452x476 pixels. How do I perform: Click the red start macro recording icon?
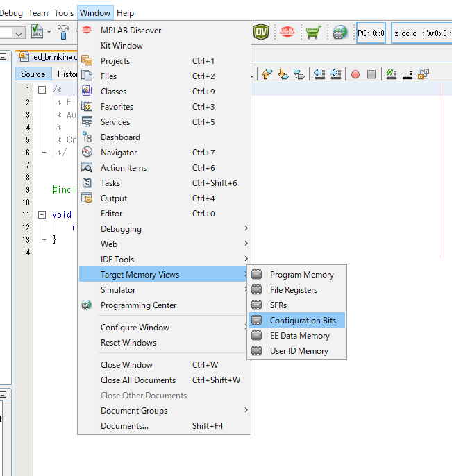355,74
